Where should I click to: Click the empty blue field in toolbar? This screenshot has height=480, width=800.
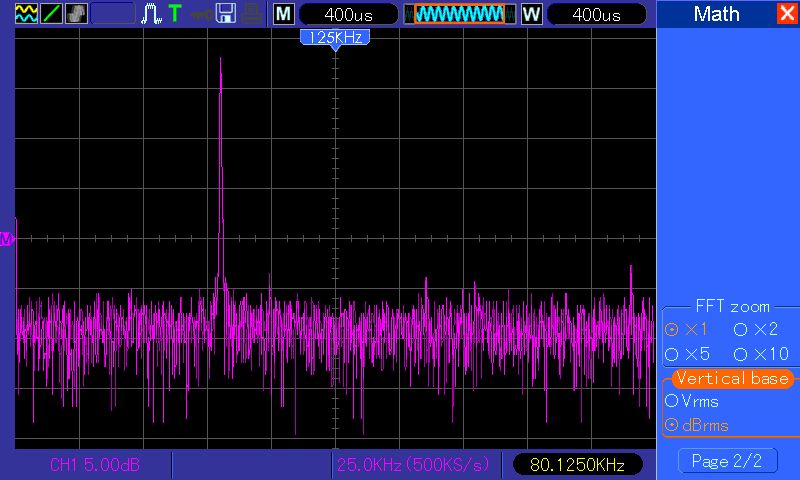pos(113,14)
